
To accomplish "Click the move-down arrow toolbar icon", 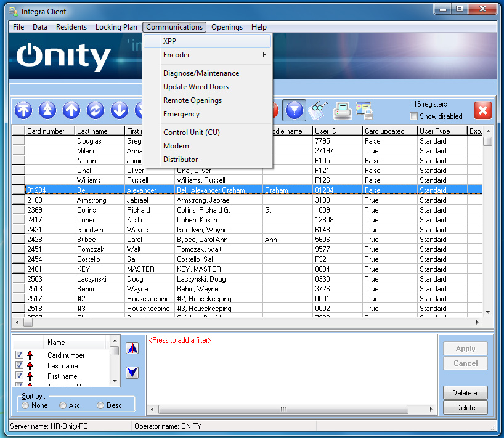I will tap(120, 110).
